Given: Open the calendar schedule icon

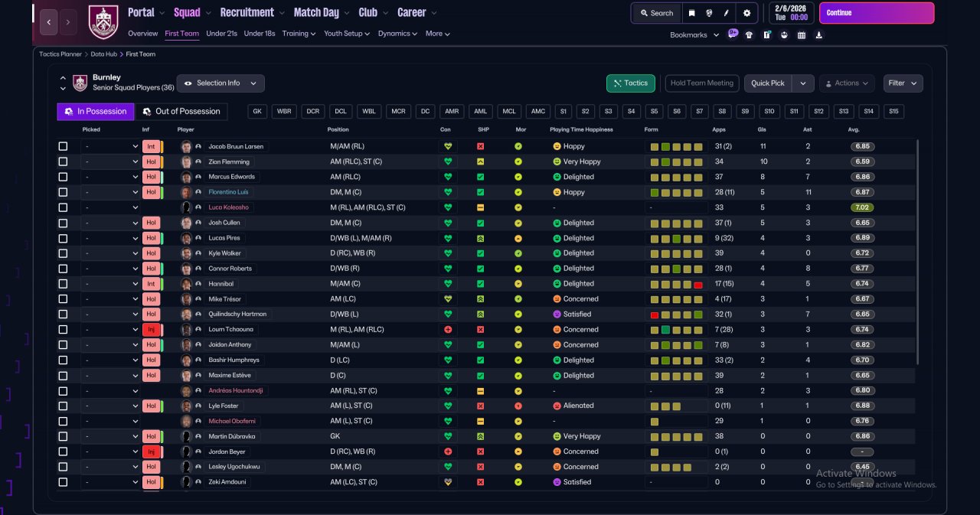Looking at the screenshot, I should point(802,34).
